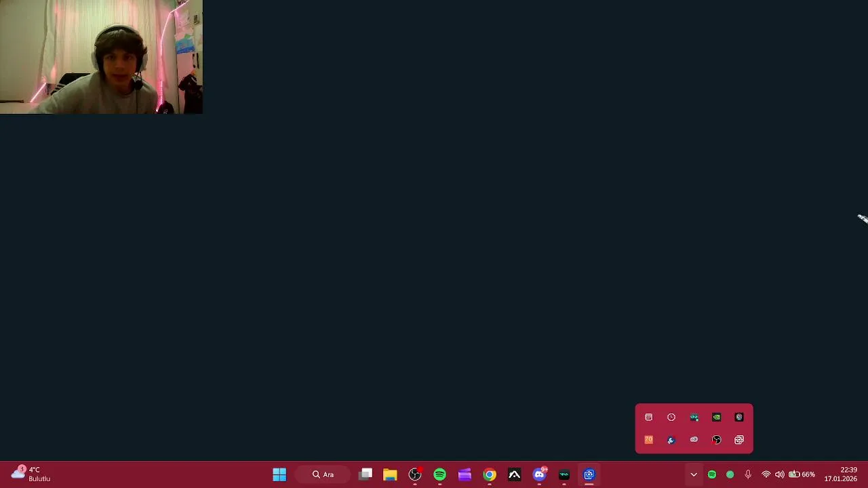Open Wi-Fi network quick settings
The image size is (868, 488).
point(766,474)
